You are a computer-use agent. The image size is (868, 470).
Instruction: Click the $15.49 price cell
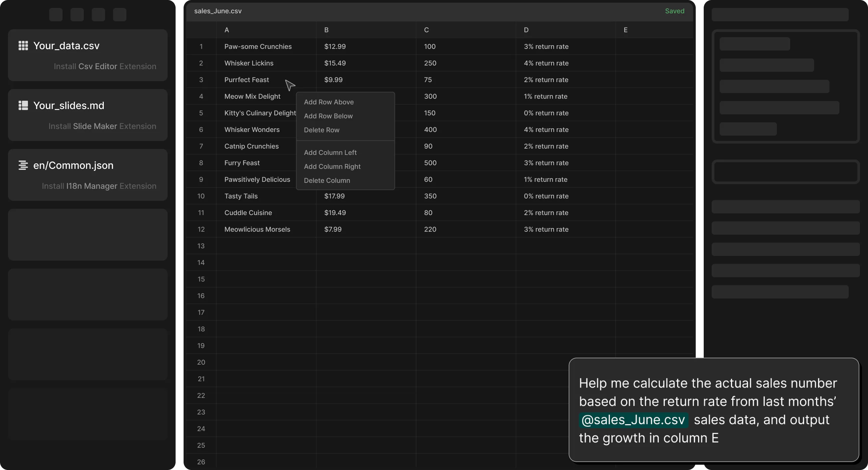(366, 63)
